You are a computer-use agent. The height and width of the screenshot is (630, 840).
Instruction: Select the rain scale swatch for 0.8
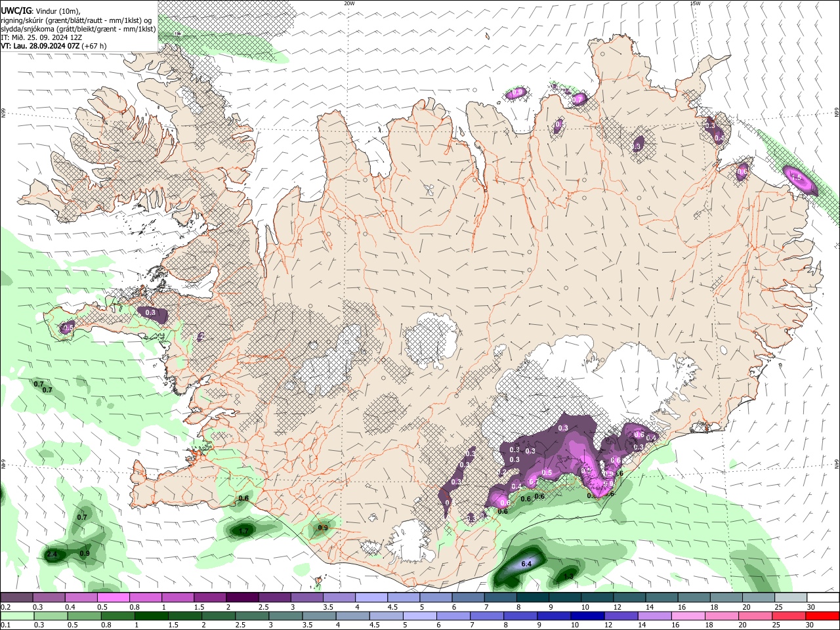click(x=117, y=616)
